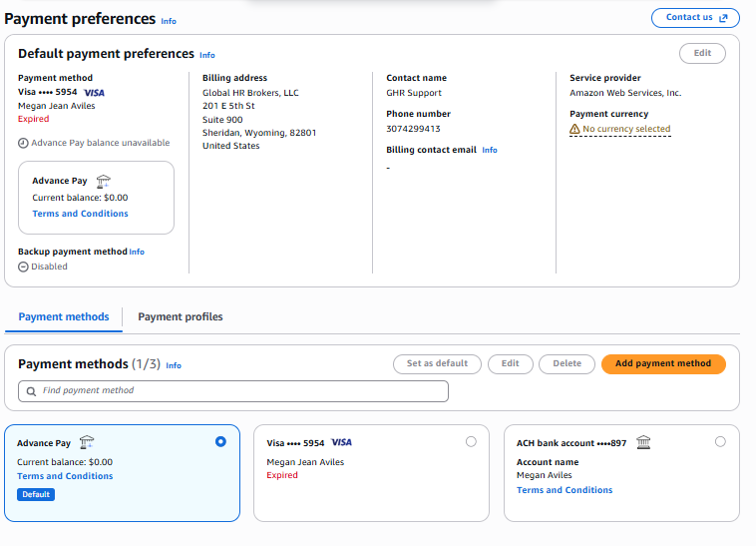Viewport: 756px width, 546px height.
Task: Open the Payment profiles tab
Action: [x=181, y=316]
